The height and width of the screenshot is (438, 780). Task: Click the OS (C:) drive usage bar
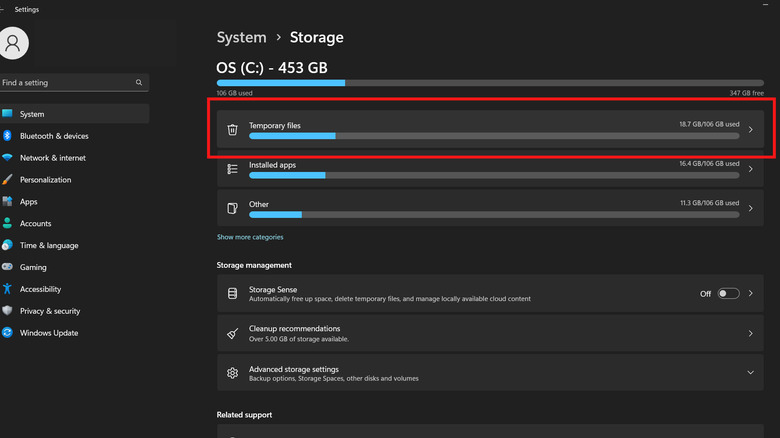click(490, 83)
